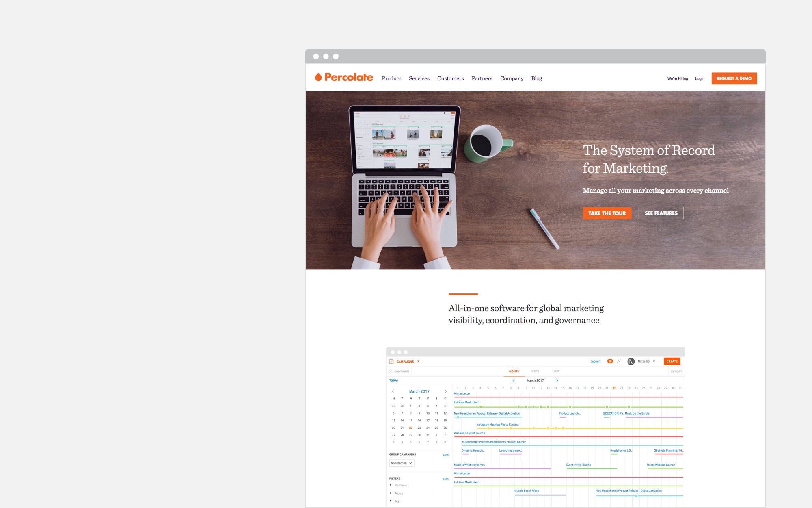
Task: Switch to the Month tab
Action: click(x=514, y=371)
